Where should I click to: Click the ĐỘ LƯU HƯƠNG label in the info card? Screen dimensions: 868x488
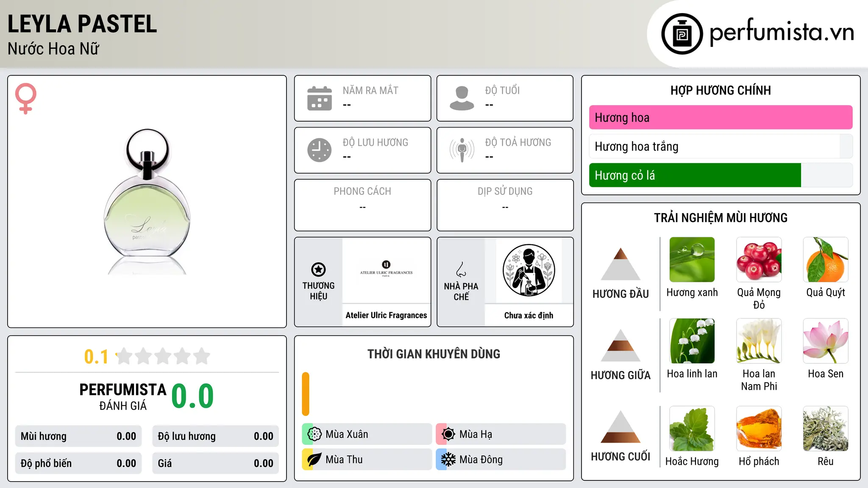coord(376,142)
